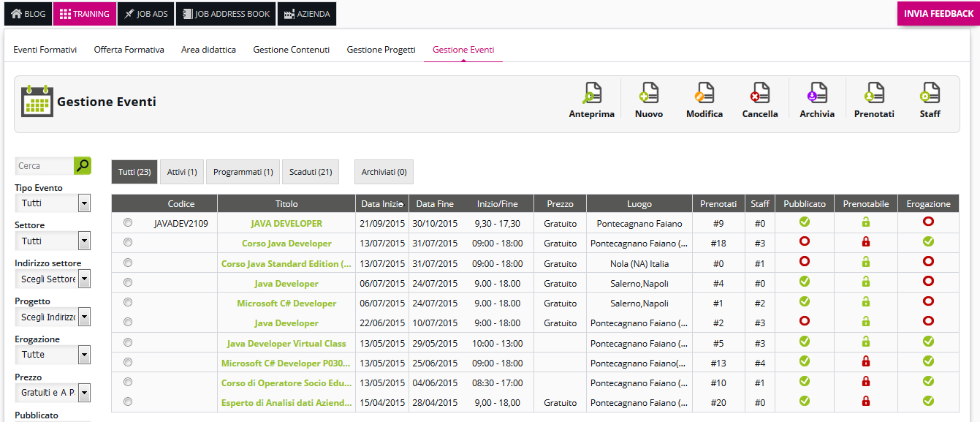The height and width of the screenshot is (422, 980).
Task: Select radio for Microsoft C# Developer P030
Action: click(x=128, y=361)
